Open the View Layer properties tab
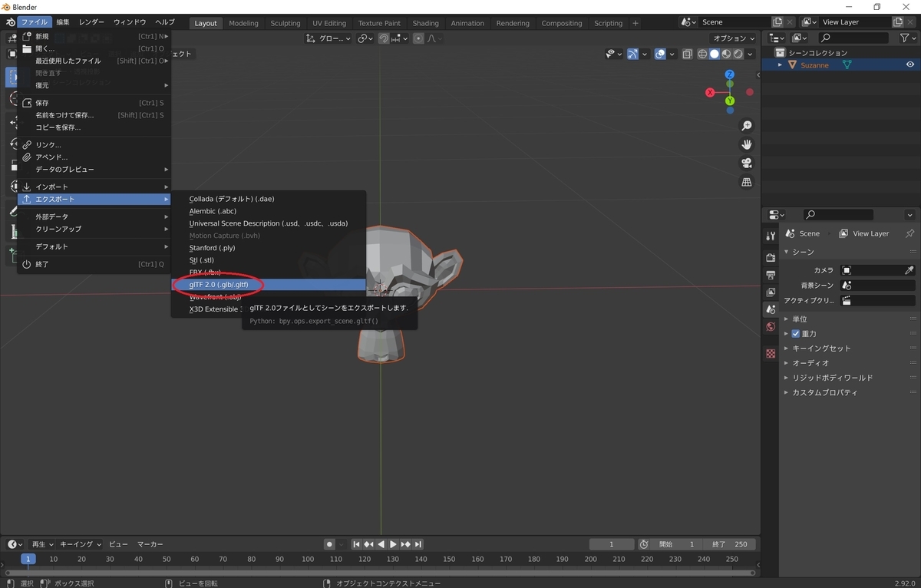921x588 pixels. [771, 292]
